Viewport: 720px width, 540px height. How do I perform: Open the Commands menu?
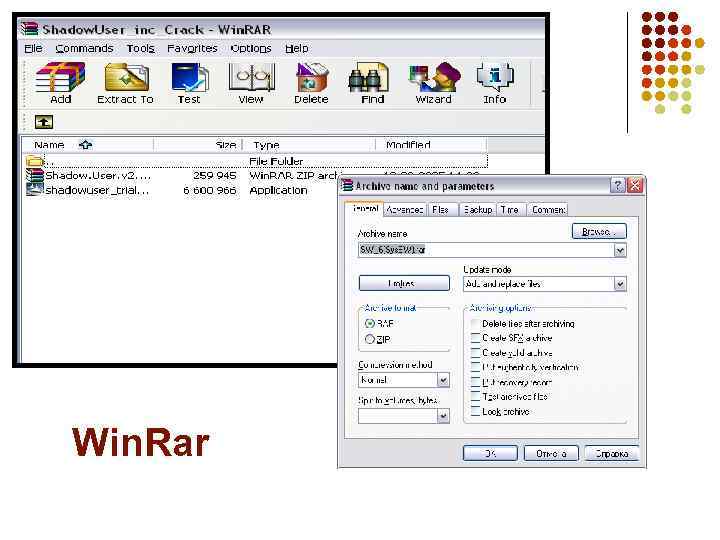pyautogui.click(x=84, y=48)
